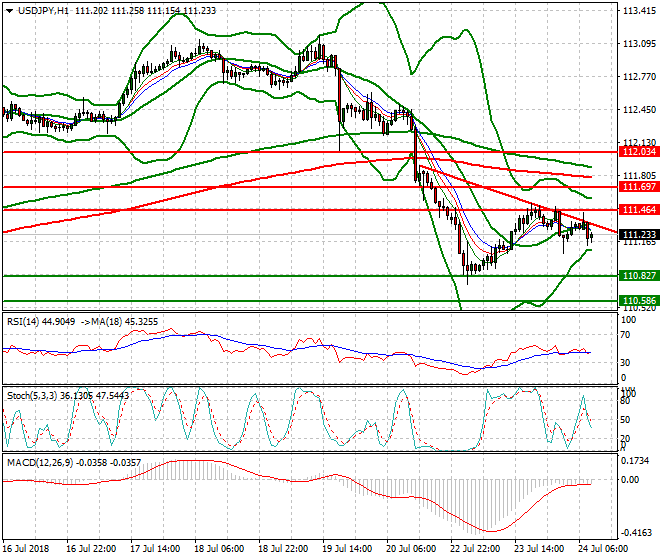Viewport: 660px width, 560px height.
Task: Click the 19 Jul 14:00 time axis label
Action: pyautogui.click(x=347, y=549)
